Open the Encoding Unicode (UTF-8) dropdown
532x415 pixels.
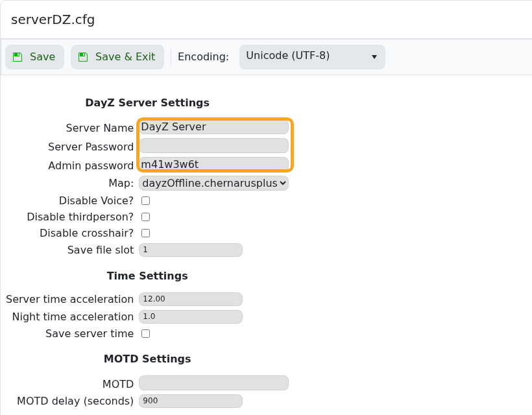(312, 56)
